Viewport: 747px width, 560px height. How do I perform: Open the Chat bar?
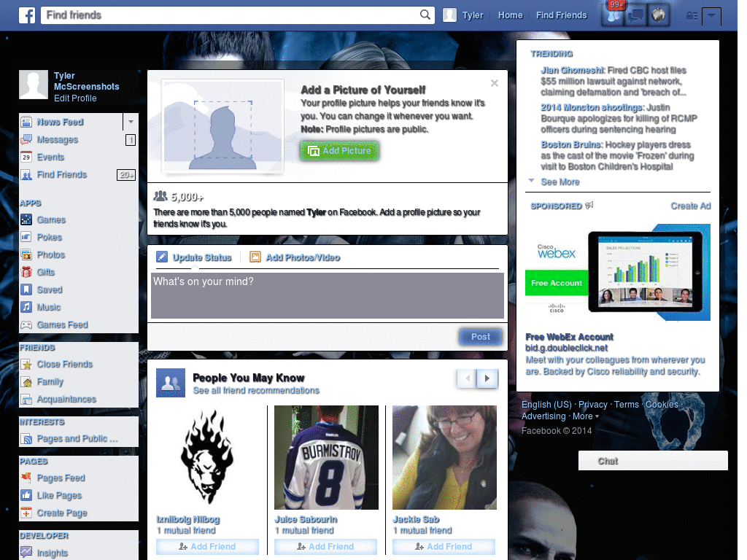click(x=653, y=461)
